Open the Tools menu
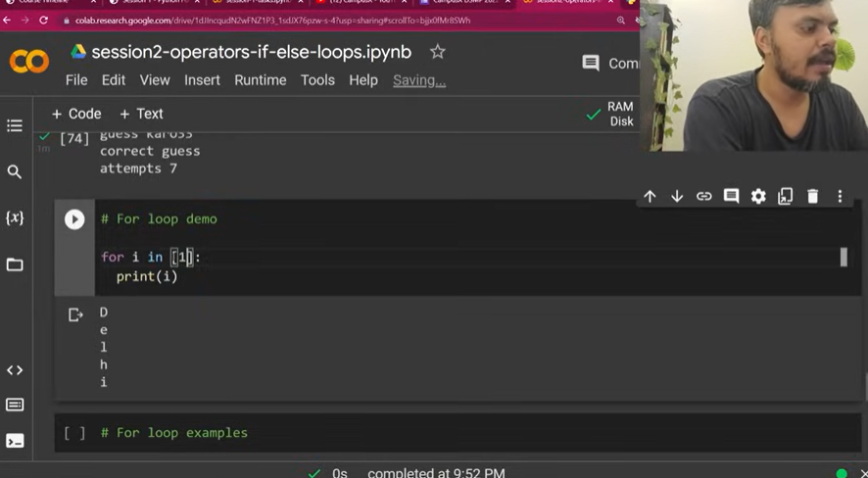The height and width of the screenshot is (478, 868). click(317, 80)
